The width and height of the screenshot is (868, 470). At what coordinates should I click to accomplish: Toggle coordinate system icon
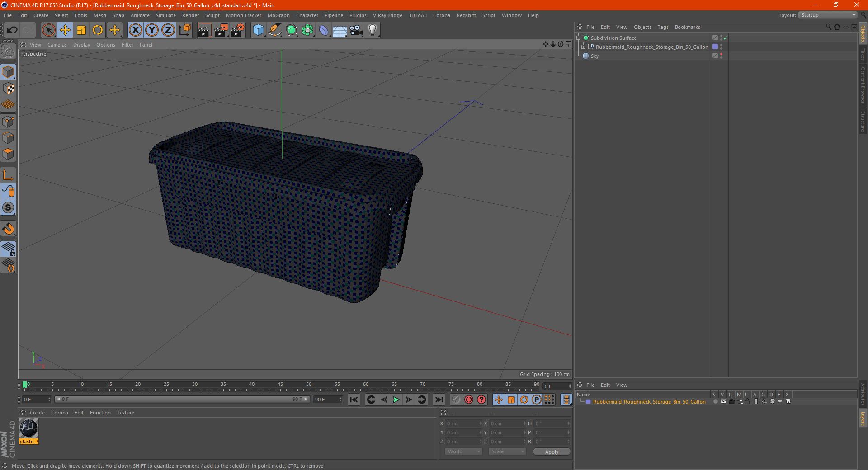point(184,30)
